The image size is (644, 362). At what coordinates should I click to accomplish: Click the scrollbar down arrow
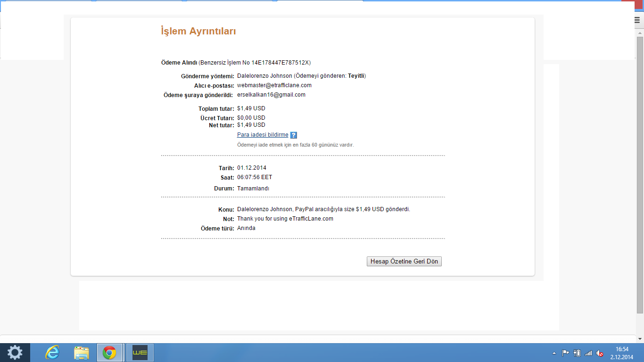pyautogui.click(x=640, y=338)
